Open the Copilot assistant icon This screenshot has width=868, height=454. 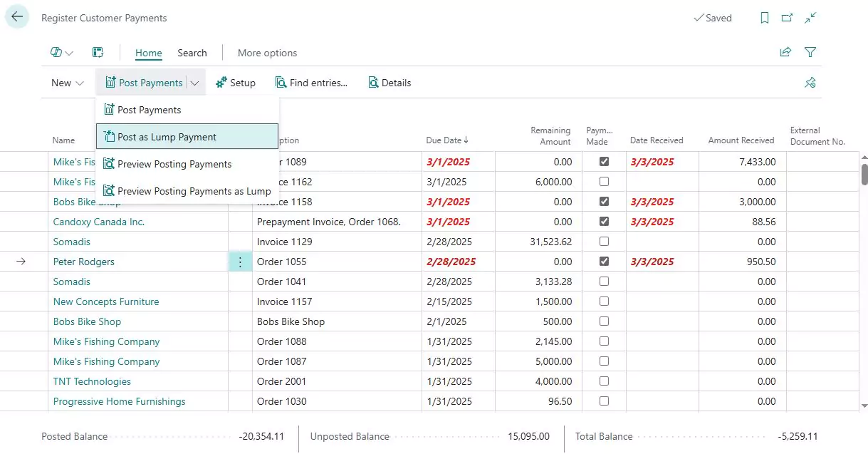56,52
